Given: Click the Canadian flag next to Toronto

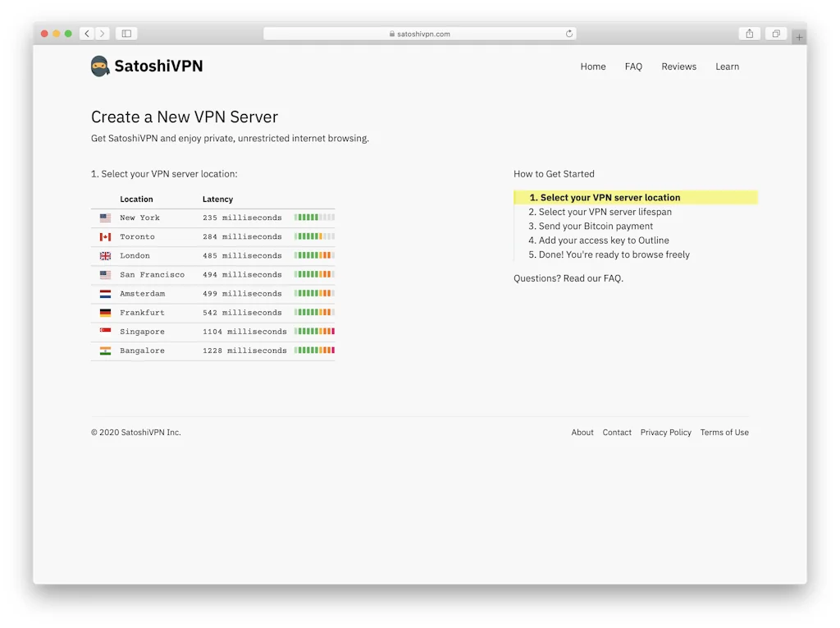Looking at the screenshot, I should (x=105, y=237).
